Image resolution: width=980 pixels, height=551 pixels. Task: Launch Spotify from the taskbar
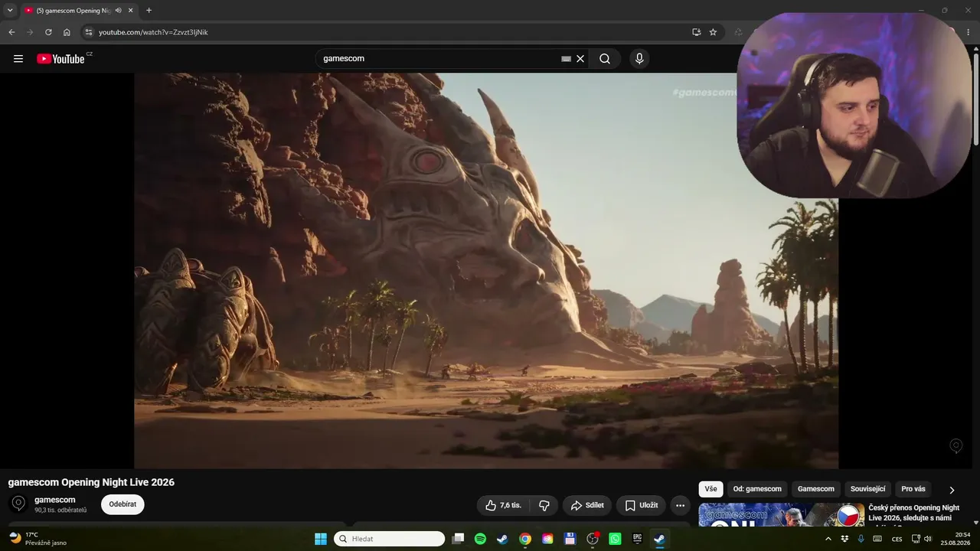[480, 539]
